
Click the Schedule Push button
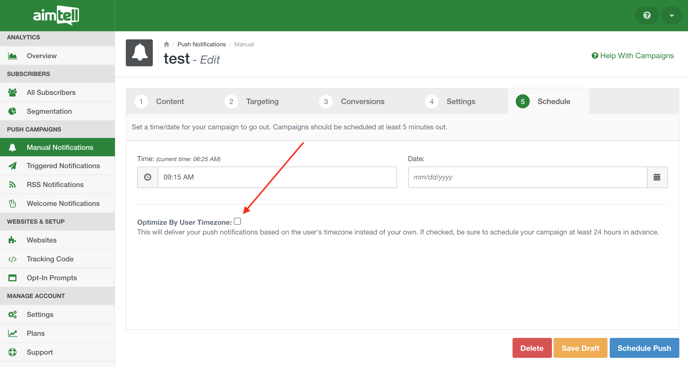[x=644, y=348]
